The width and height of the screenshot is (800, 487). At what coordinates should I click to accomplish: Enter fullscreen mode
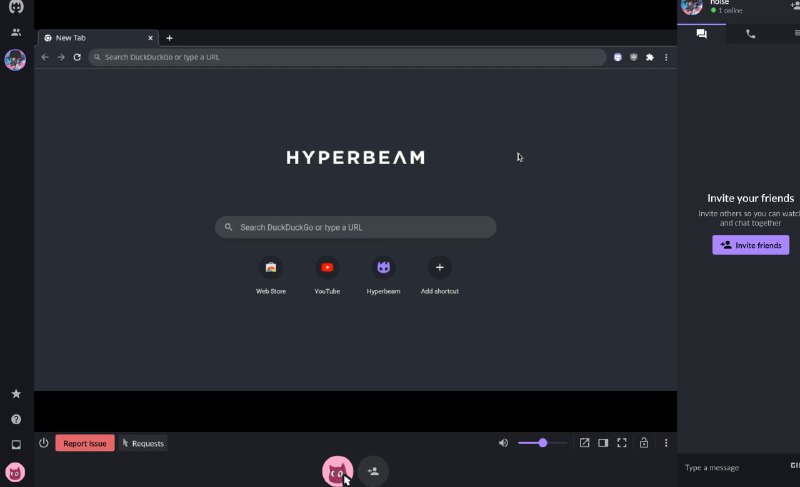pos(622,443)
